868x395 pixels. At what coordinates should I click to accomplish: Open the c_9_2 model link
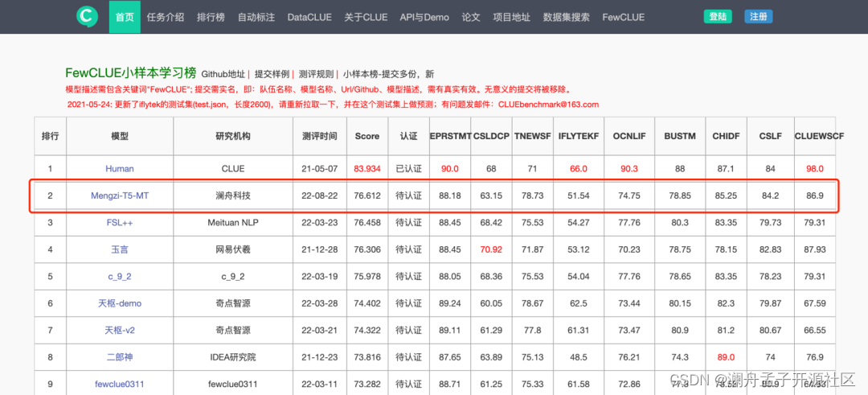click(x=120, y=277)
